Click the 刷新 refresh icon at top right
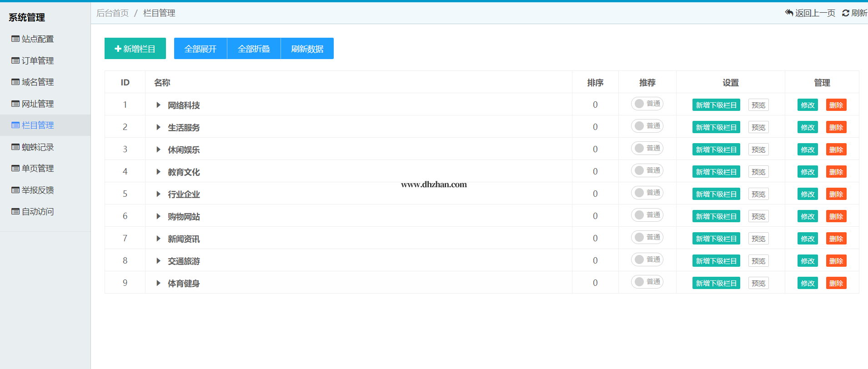This screenshot has height=369, width=868. (845, 13)
